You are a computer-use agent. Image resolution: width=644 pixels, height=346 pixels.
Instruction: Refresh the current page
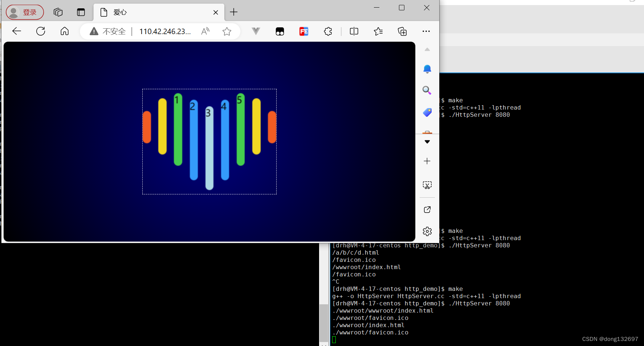click(x=41, y=31)
